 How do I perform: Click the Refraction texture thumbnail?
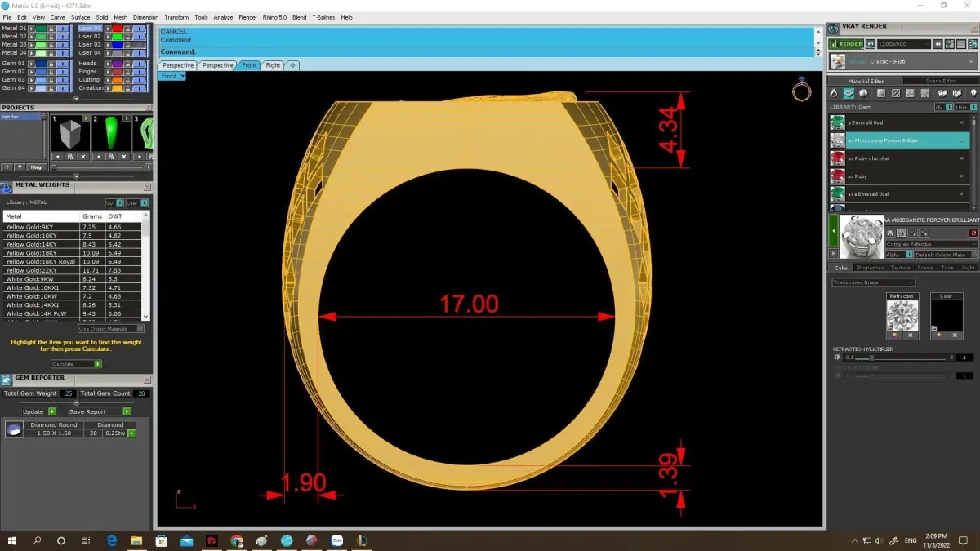(902, 315)
